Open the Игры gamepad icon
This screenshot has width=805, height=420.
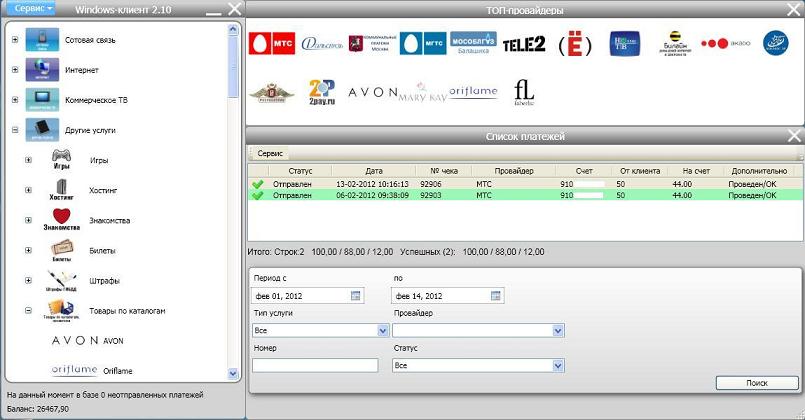62,160
